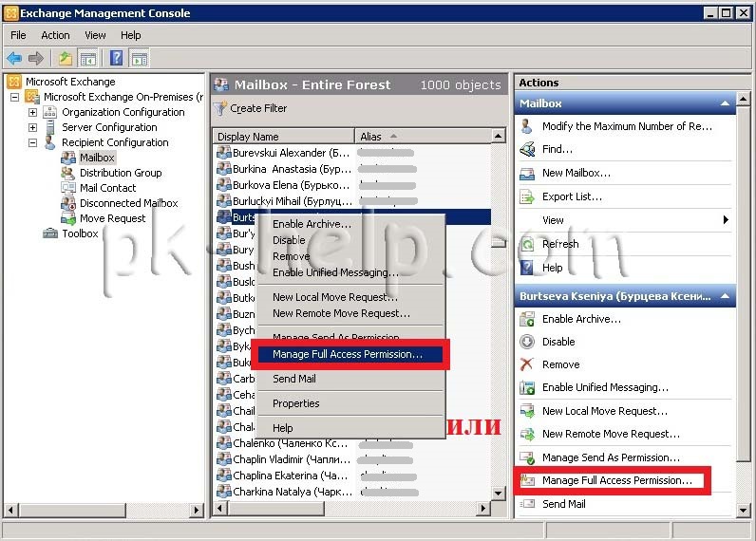Expand the Server Configuration node
This screenshot has height=541, width=756.
click(32, 128)
